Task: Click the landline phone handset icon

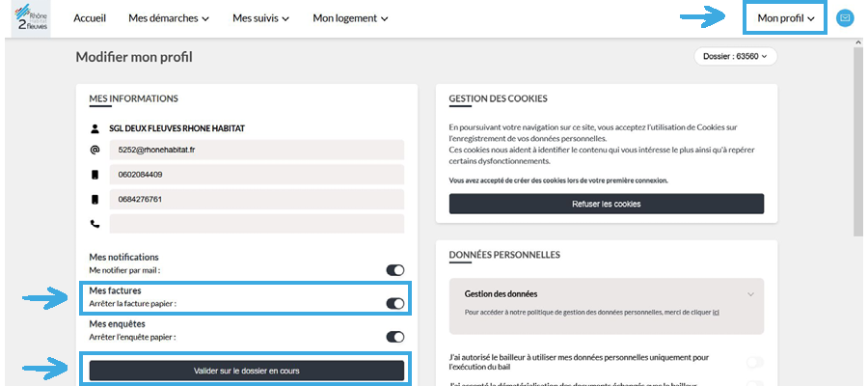Action: (x=95, y=224)
